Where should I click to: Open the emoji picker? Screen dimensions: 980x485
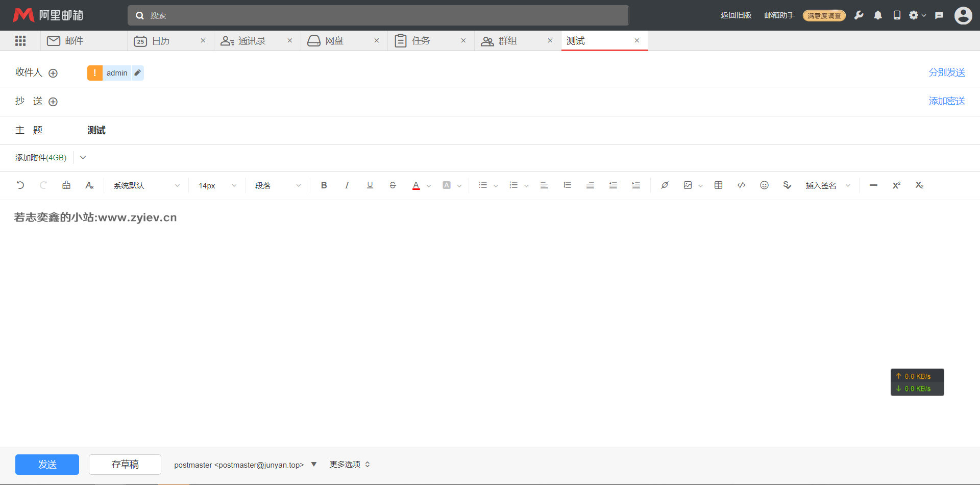point(764,185)
